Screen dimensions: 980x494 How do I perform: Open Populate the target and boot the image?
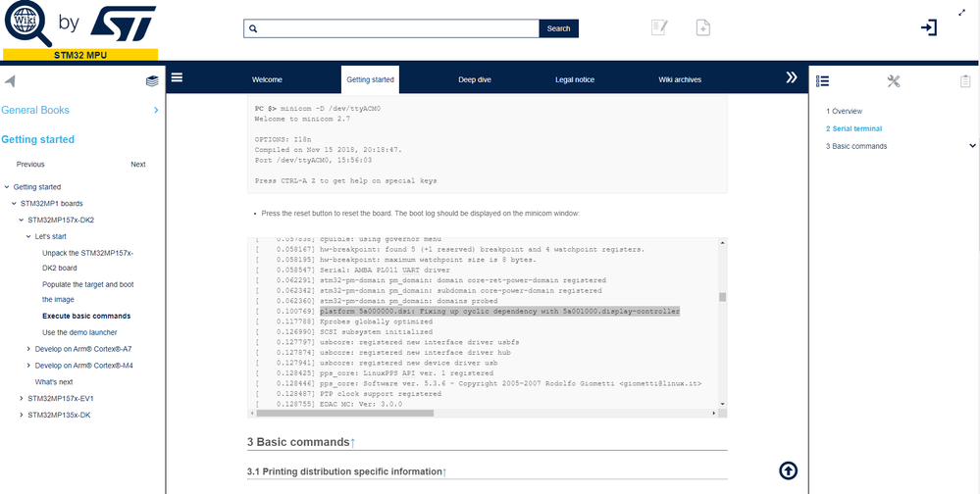pos(88,292)
